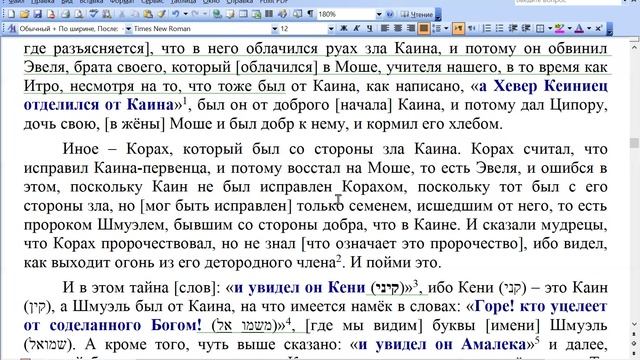Screen dimensions: 640x360
Task: Open the Times New Roman font dropdown
Action: (275, 29)
